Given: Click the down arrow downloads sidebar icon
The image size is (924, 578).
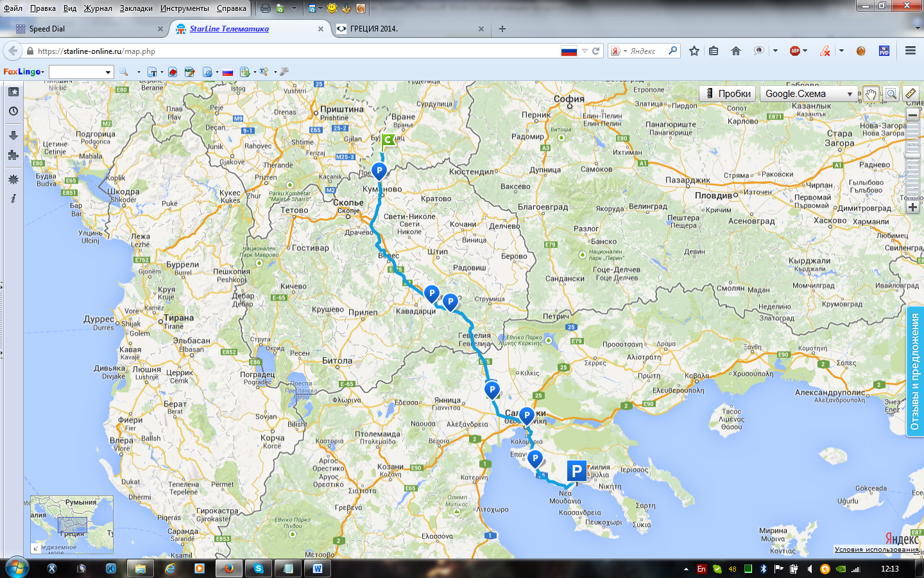Looking at the screenshot, I should click(x=13, y=136).
